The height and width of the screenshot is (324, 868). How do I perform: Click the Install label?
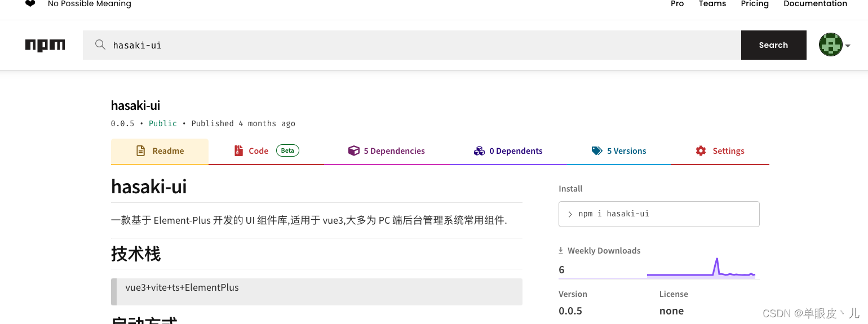click(570, 189)
